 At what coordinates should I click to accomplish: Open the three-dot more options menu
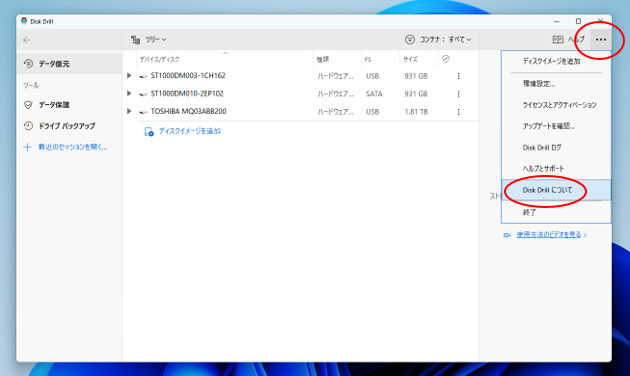[x=601, y=39]
